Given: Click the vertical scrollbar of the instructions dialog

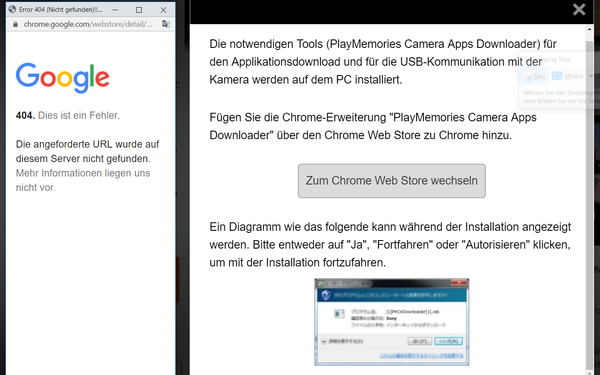Looking at the screenshot, I should click(x=590, y=199).
